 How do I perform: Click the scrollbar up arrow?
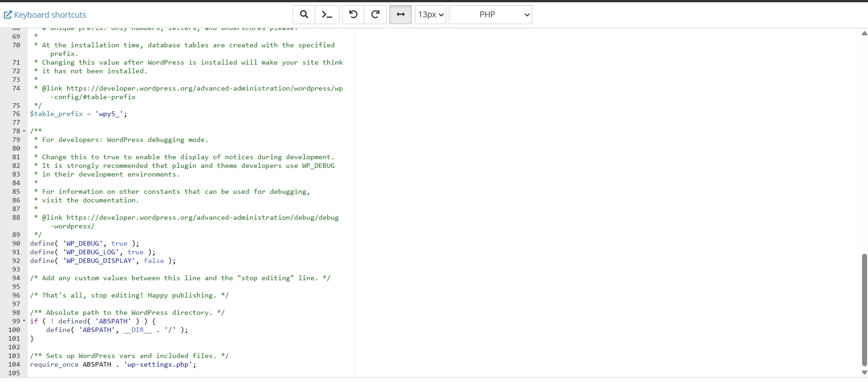864,34
